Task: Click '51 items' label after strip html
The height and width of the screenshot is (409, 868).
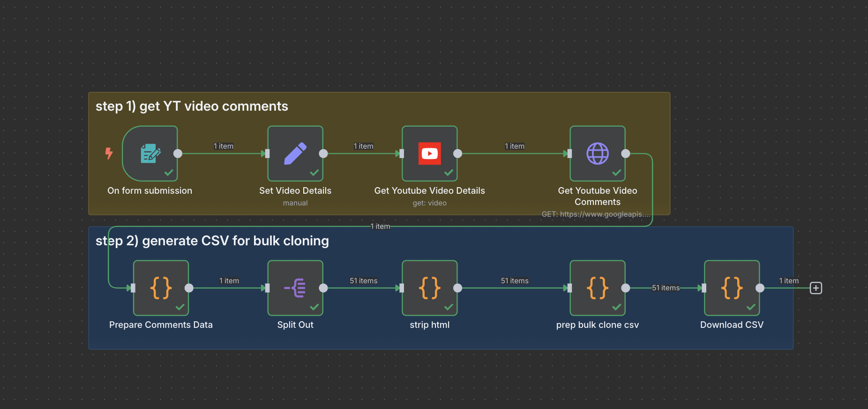Action: pos(515,281)
